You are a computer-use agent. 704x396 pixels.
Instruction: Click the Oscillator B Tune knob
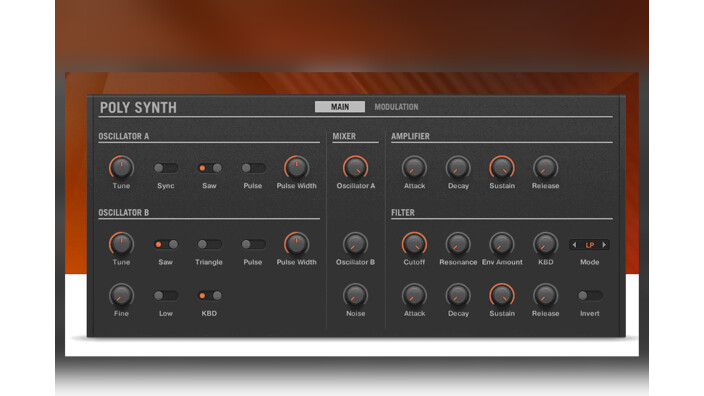click(x=121, y=244)
